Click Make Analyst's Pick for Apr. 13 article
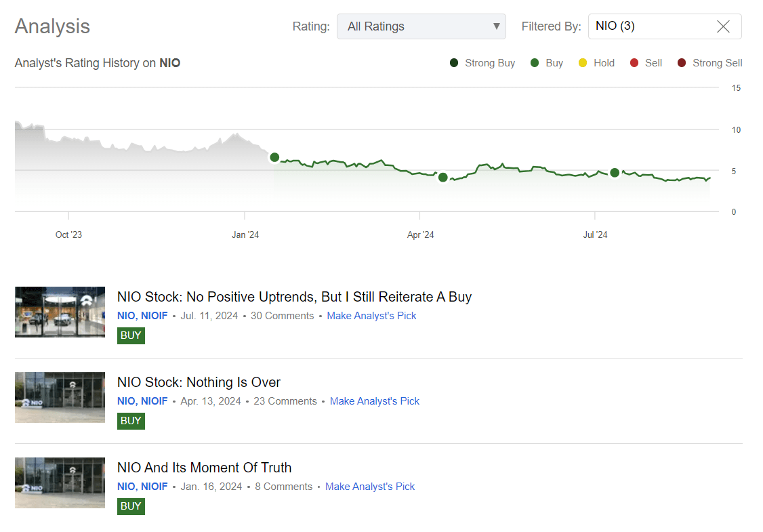This screenshot has height=532, width=763. (375, 401)
